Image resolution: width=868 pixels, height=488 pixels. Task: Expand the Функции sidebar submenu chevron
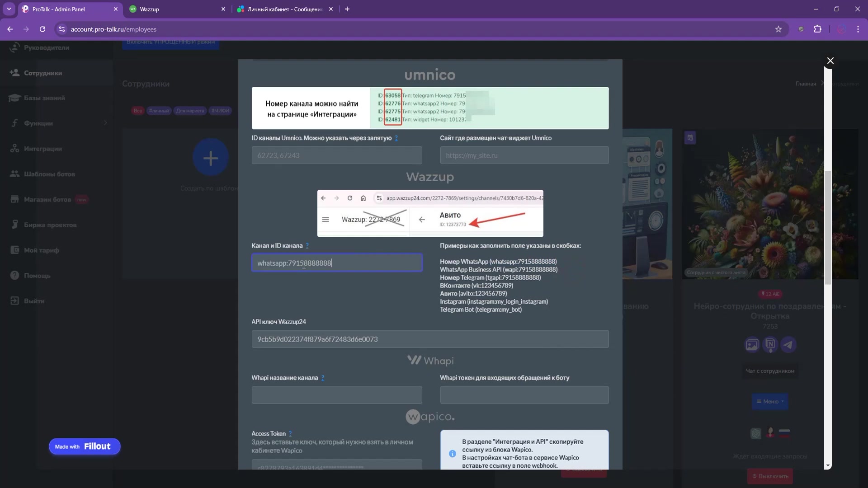coord(105,123)
